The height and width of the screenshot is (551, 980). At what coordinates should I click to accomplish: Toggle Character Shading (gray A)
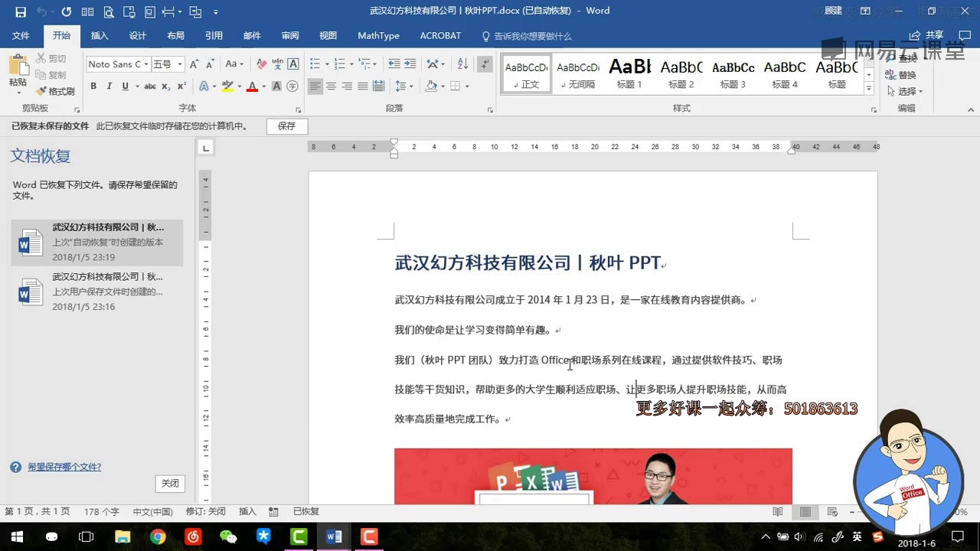(x=277, y=86)
